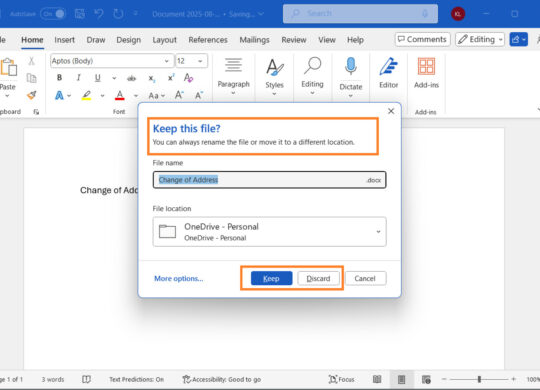Click the Copy icon
The height and width of the screenshot is (390, 540).
pyautogui.click(x=31, y=78)
